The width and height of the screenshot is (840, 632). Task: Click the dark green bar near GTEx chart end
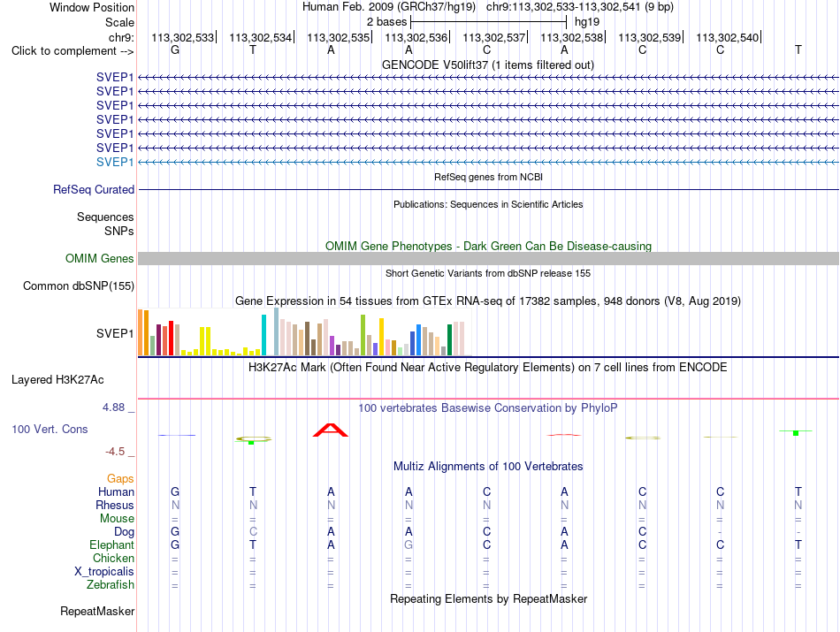point(449,340)
